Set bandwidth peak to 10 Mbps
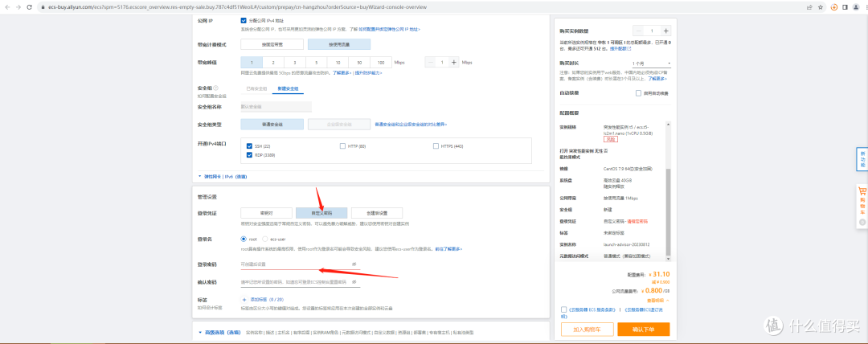This screenshot has height=344, width=868. click(x=338, y=63)
